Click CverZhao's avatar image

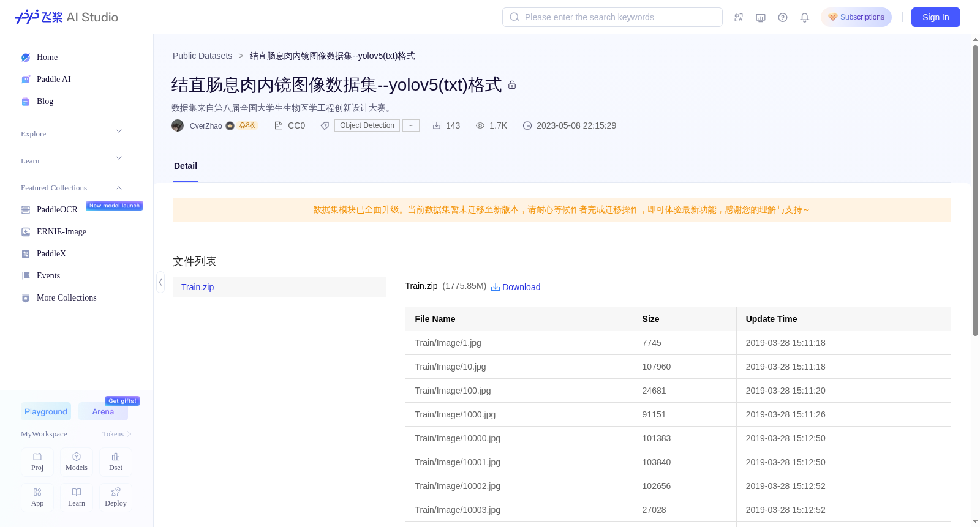click(178, 125)
